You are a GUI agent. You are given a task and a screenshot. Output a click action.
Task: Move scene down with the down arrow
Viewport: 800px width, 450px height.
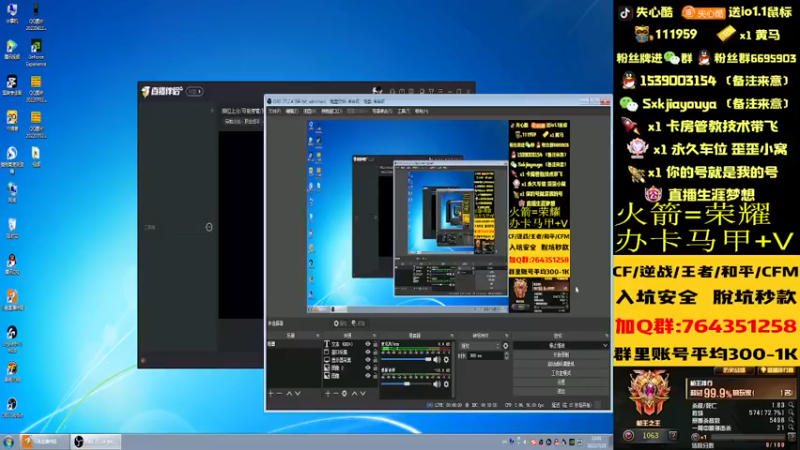(x=298, y=393)
